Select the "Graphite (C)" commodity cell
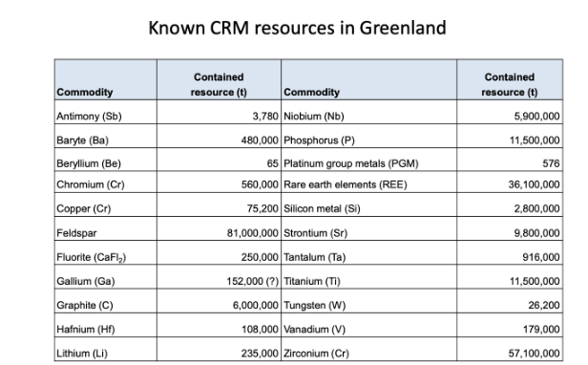 [x=106, y=301]
